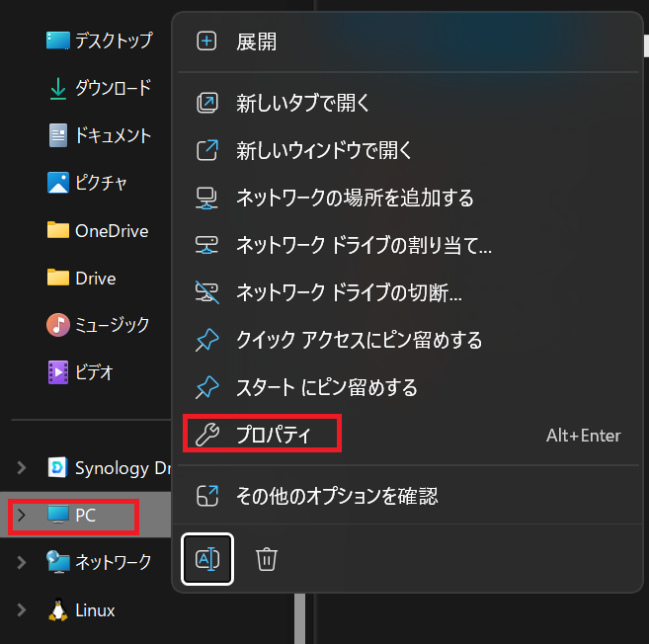The width and height of the screenshot is (649, 644).
Task: Choose ネットワーク ドライブの割り当て...
Action: 408,245
